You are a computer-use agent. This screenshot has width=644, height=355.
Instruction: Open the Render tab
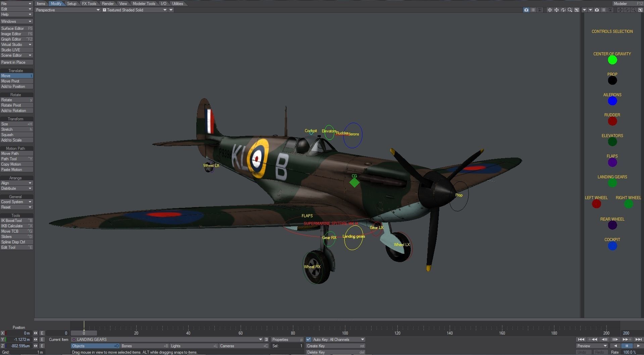point(108,4)
